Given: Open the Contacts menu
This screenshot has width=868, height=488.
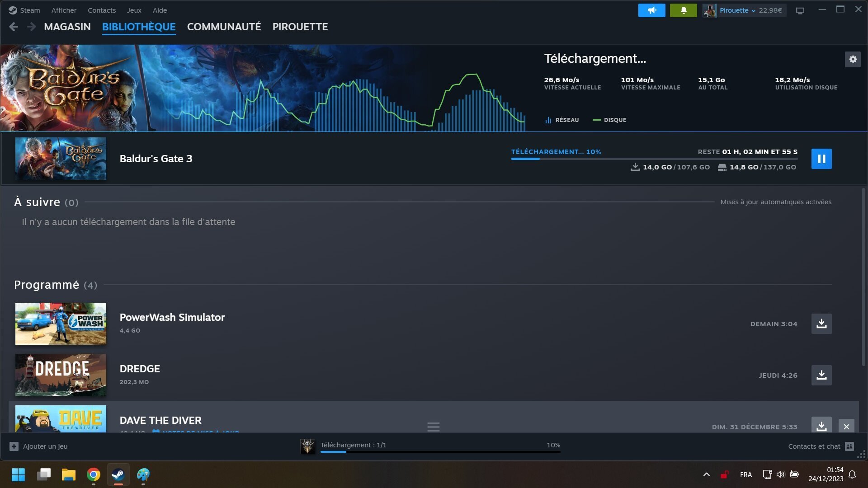Looking at the screenshot, I should pos(102,10).
